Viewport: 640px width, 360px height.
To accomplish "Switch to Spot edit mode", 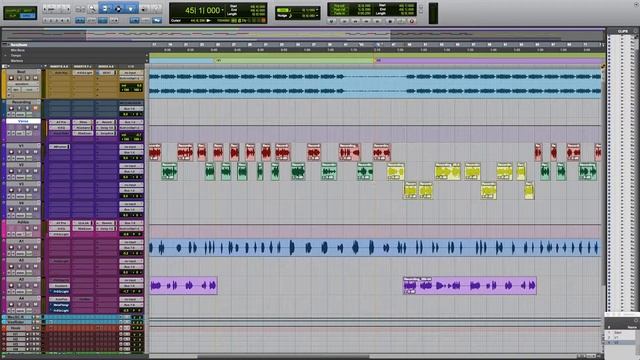I will pos(27,10).
